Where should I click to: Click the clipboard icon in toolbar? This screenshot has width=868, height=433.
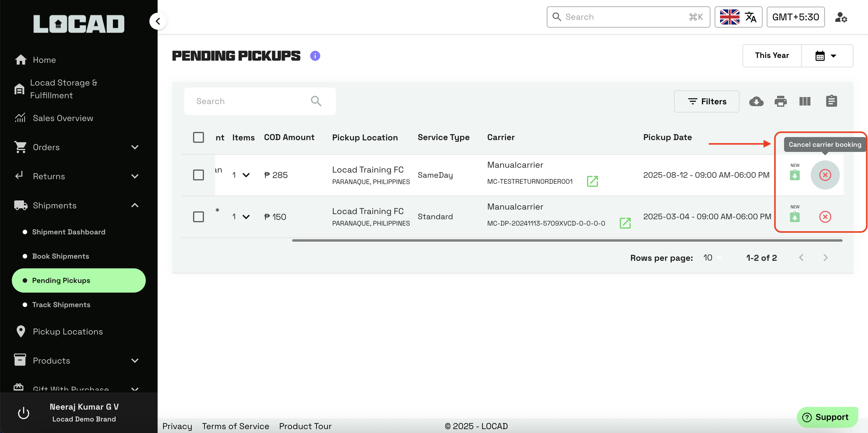coord(831,101)
